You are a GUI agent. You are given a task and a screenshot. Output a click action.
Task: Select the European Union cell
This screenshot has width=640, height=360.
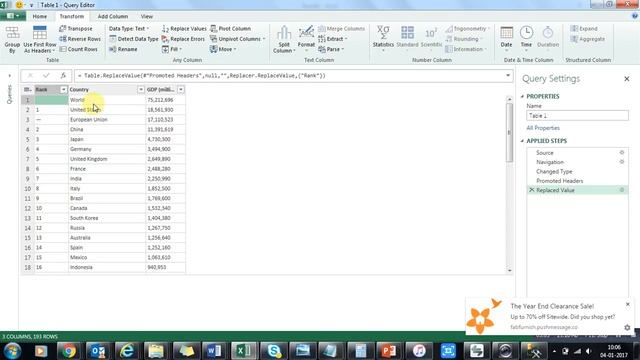(x=107, y=120)
